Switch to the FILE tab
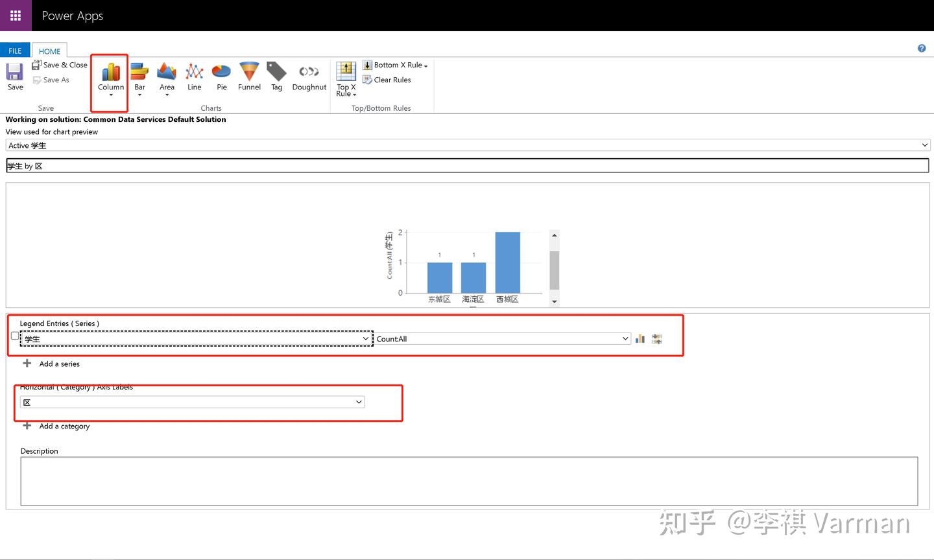This screenshot has height=560, width=934. (15, 51)
